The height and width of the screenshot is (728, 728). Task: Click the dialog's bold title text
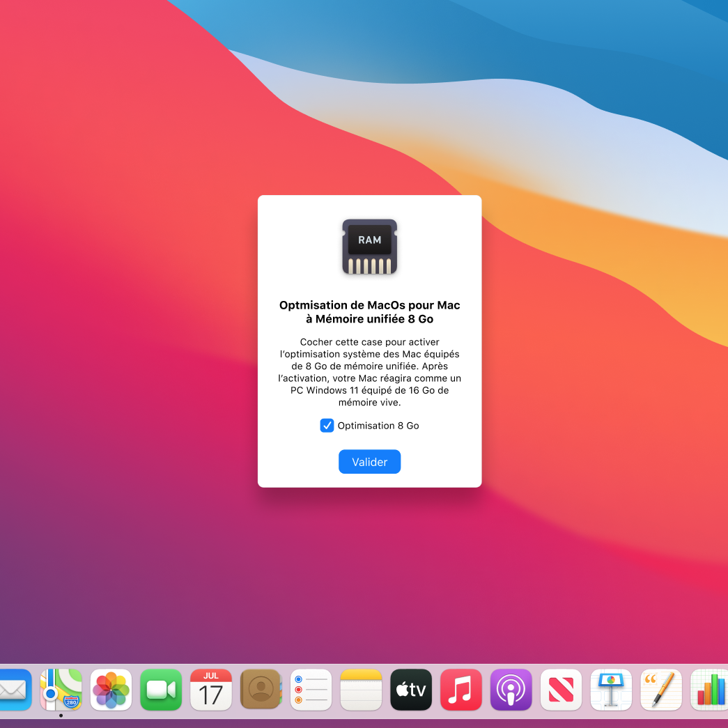369,312
